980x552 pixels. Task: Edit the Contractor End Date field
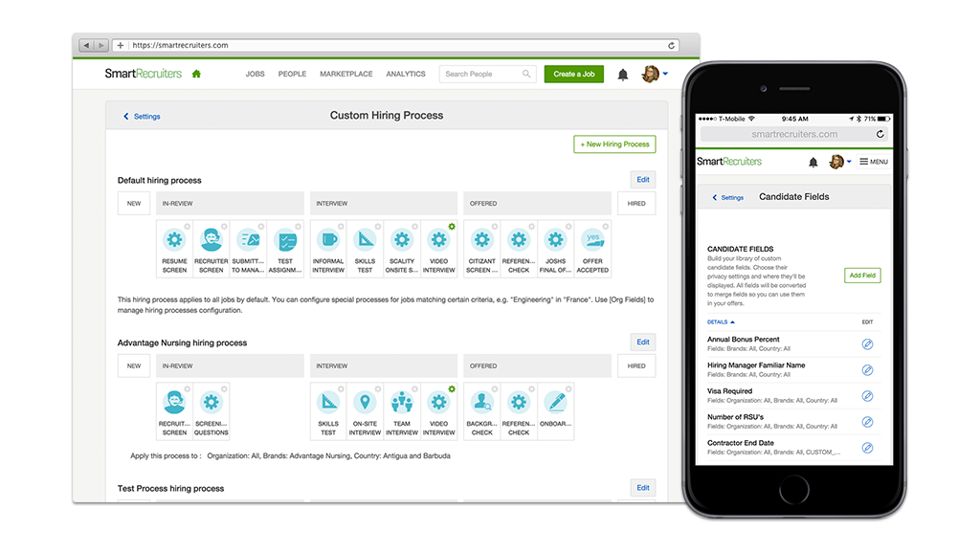coord(867,448)
